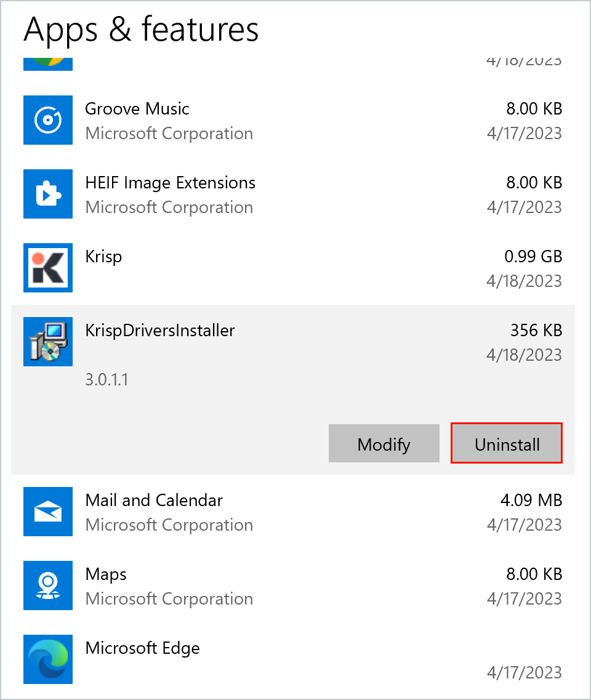Image resolution: width=591 pixels, height=700 pixels.
Task: Click the Maps location pin icon
Action: [48, 585]
